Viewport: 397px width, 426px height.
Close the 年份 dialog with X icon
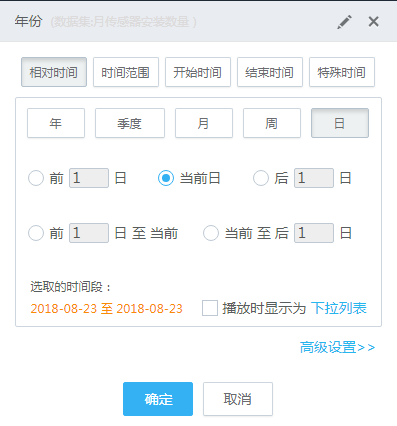click(x=374, y=22)
